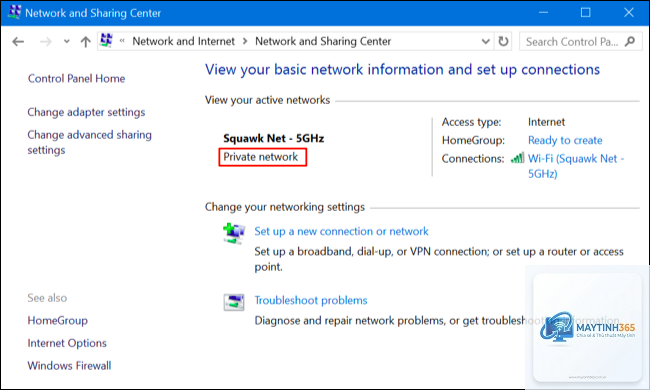Image resolution: width=650 pixels, height=390 pixels.
Task: Open Troubleshoot problems
Action: coord(311,300)
